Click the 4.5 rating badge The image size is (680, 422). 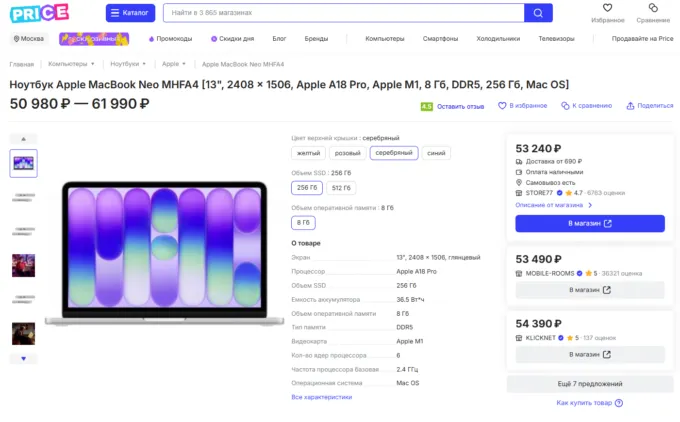[427, 106]
